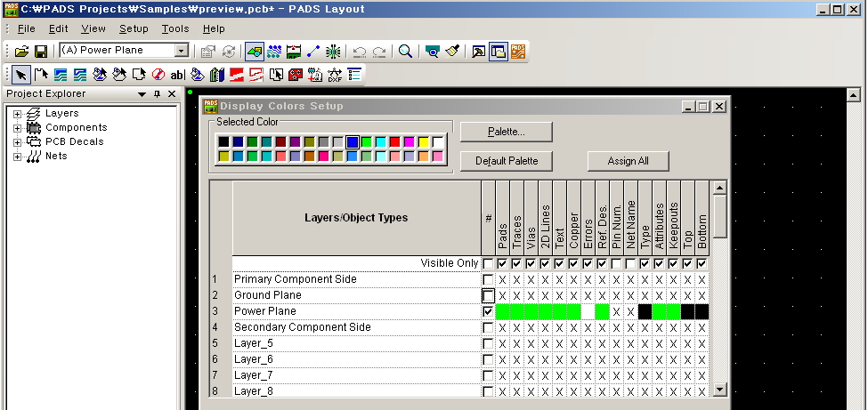Select the Layer_7 row name
Viewport: 868px width, 410px height.
(x=254, y=375)
